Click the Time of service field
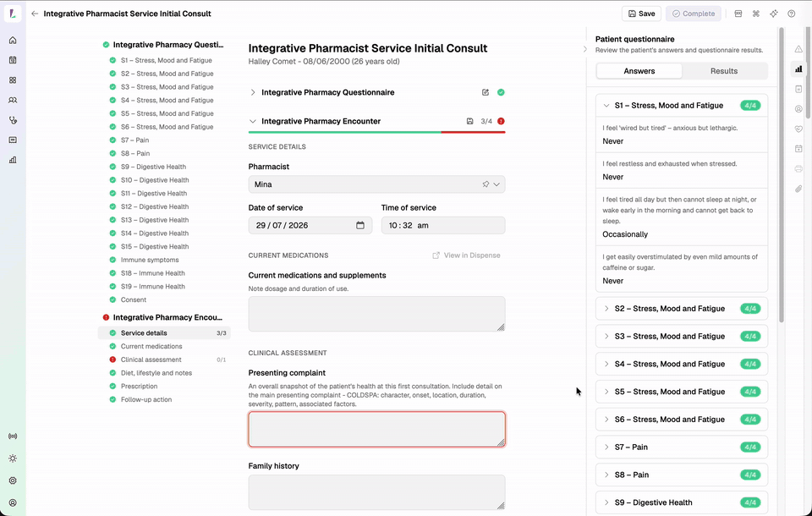 click(443, 225)
